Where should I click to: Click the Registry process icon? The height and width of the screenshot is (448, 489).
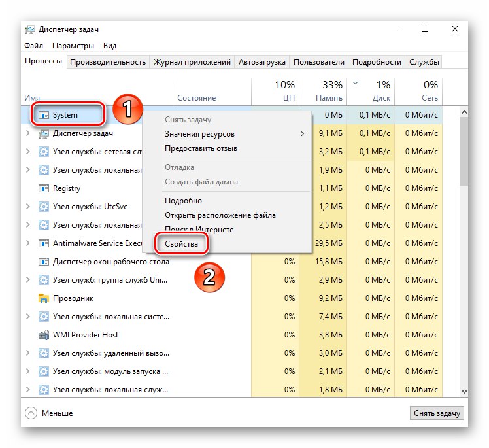pos(44,188)
